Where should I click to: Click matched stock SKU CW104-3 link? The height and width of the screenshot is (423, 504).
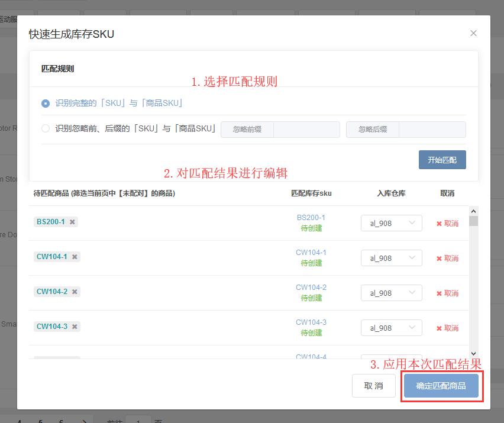[x=311, y=322]
